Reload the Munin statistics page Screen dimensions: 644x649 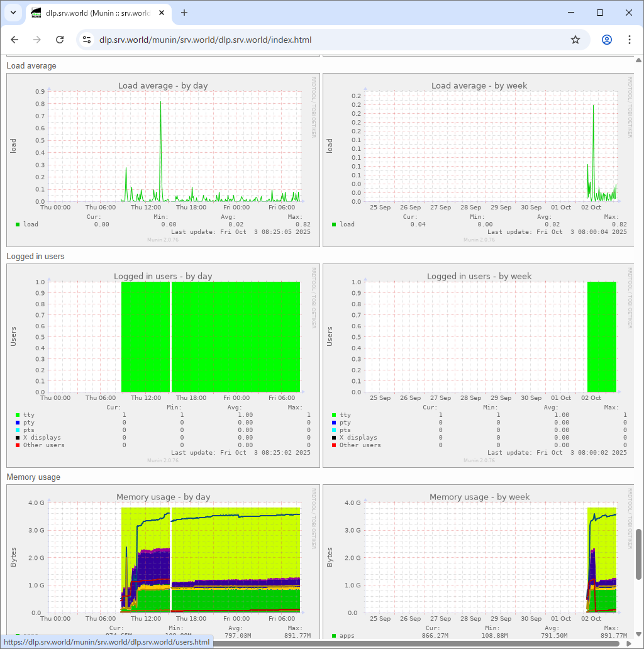[60, 39]
